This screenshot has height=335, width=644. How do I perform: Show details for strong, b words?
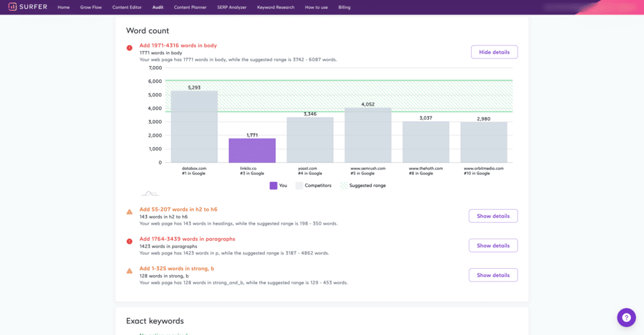493,275
